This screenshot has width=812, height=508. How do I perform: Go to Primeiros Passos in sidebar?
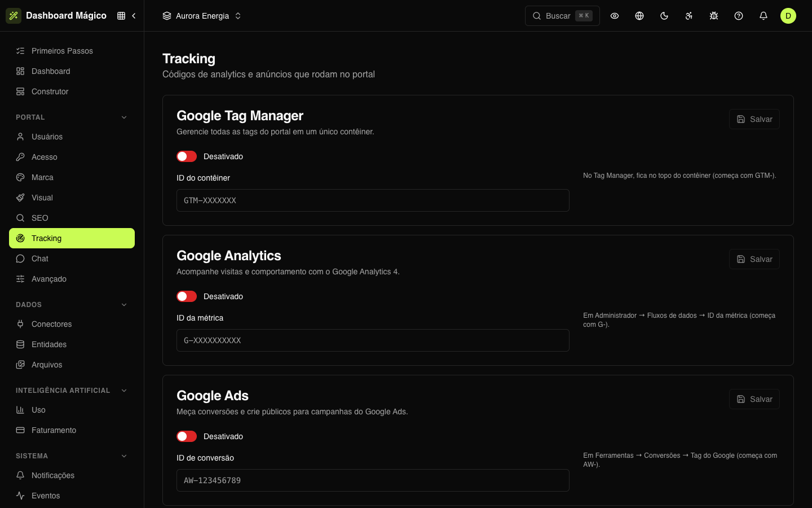tap(72, 51)
